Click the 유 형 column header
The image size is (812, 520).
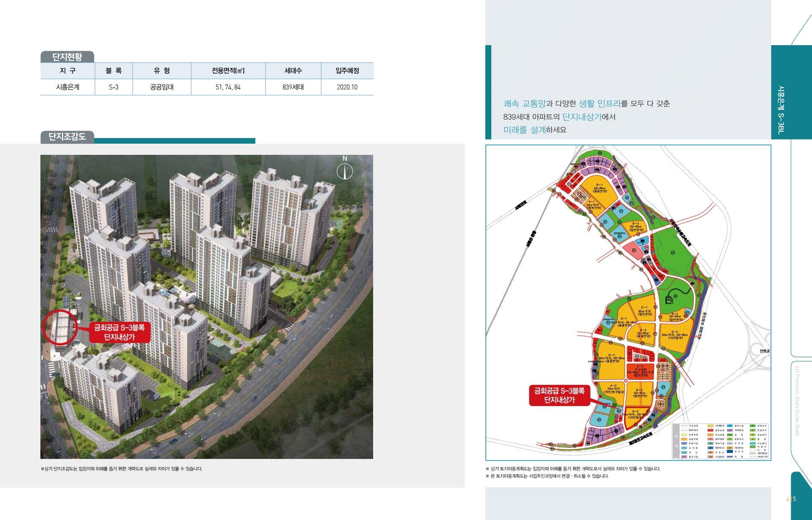click(162, 71)
